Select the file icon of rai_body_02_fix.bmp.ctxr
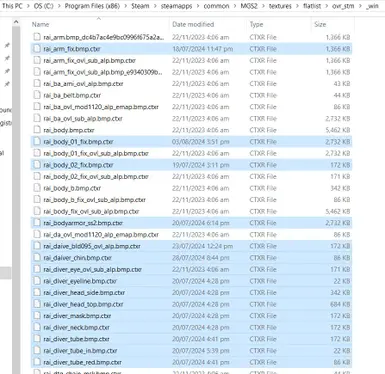This screenshot has height=374, width=385. [37, 165]
